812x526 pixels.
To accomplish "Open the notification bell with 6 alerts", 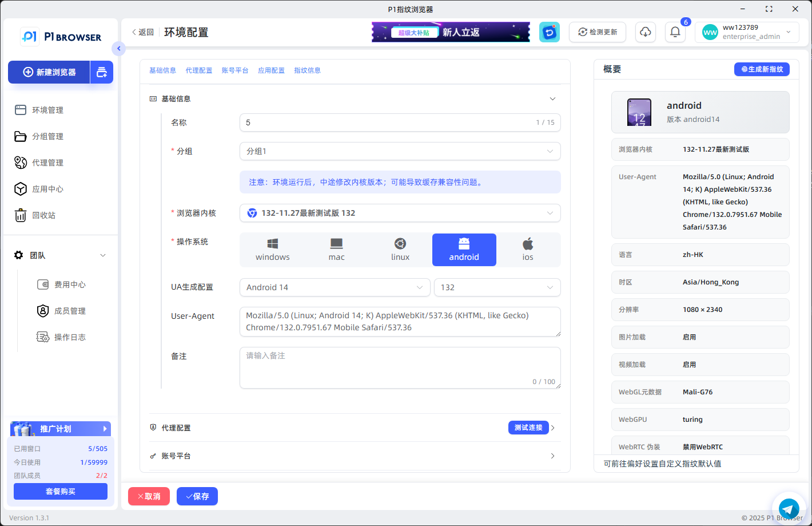I will coord(675,32).
